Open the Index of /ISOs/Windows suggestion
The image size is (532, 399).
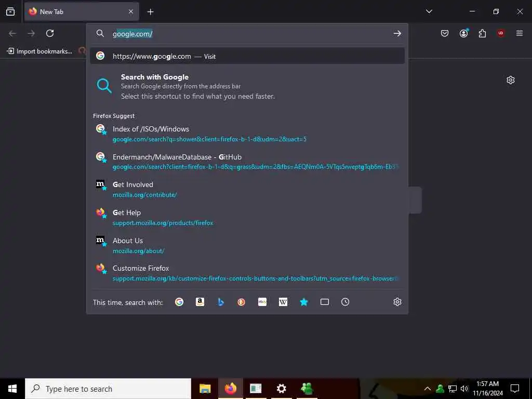[247, 134]
